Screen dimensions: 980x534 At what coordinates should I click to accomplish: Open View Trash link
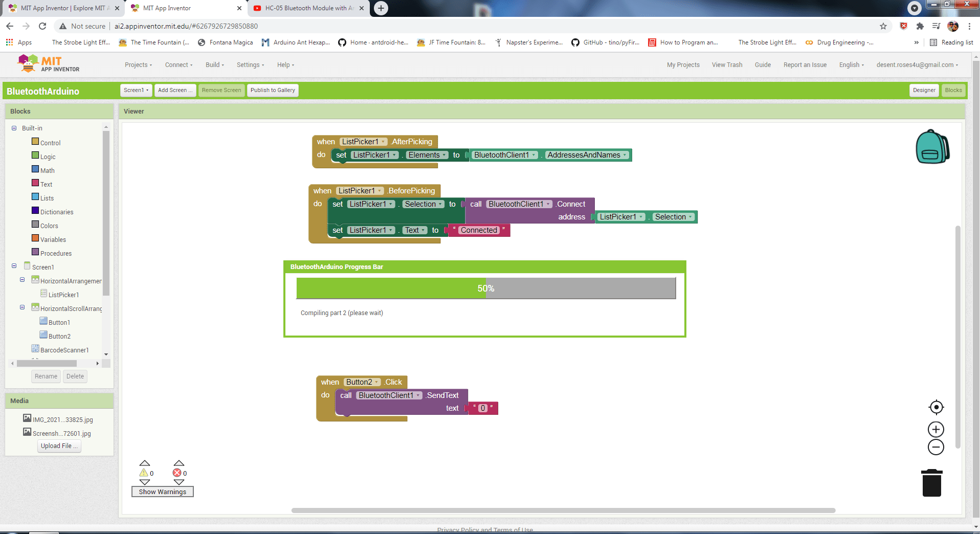pos(727,65)
